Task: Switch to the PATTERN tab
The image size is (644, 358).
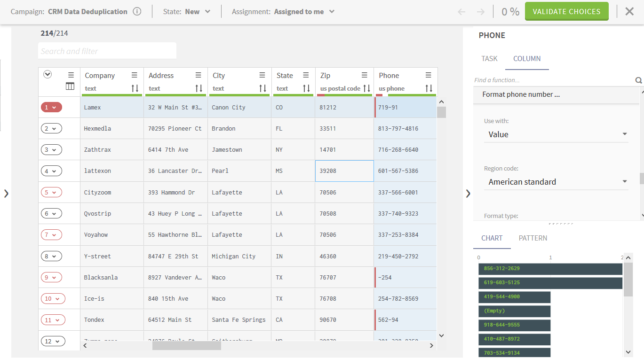Action: coord(533,238)
